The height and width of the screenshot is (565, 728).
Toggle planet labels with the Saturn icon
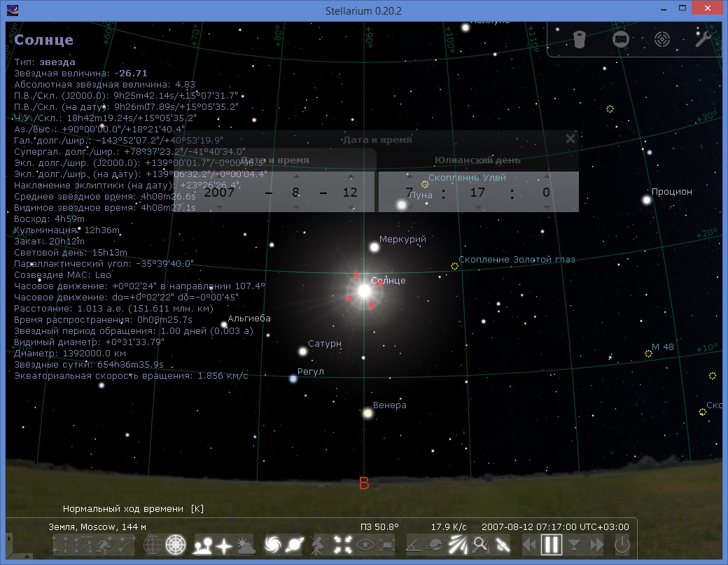click(x=294, y=544)
